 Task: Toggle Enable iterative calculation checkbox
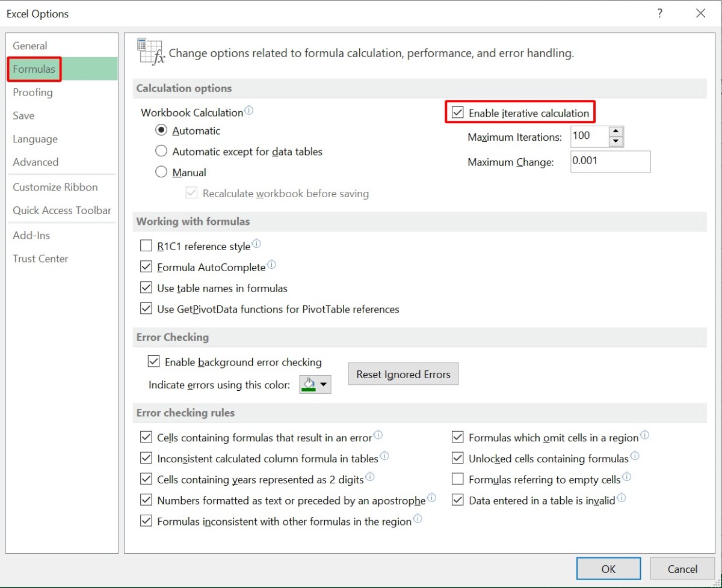pos(458,112)
